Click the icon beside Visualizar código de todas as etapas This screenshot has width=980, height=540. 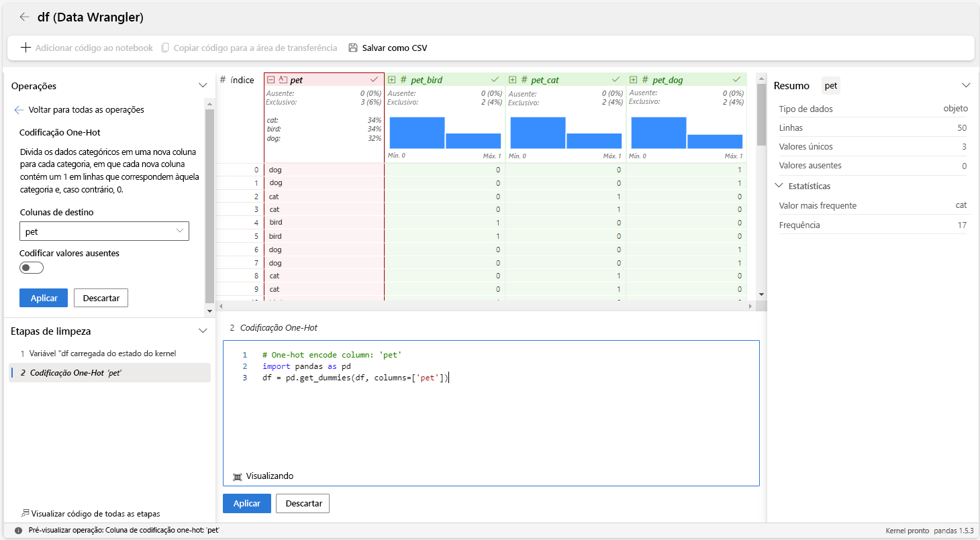25,513
